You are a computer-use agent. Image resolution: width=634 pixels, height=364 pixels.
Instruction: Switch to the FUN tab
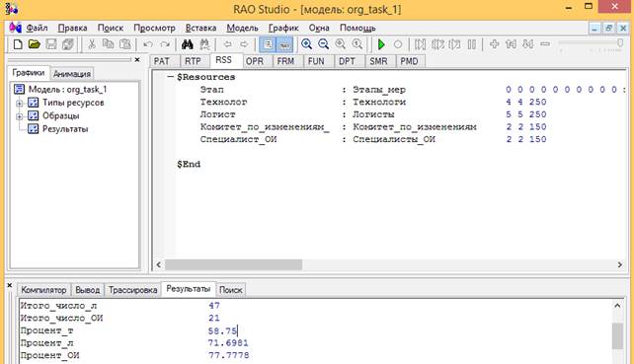click(x=316, y=61)
